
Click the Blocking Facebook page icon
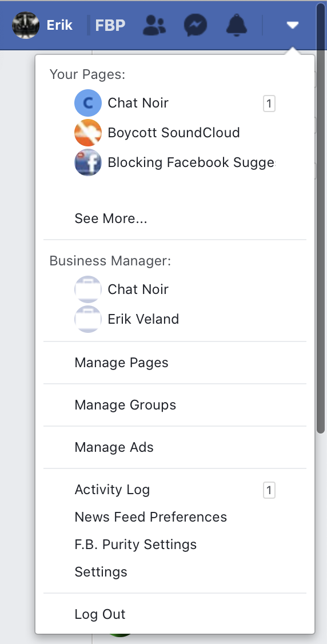88,162
